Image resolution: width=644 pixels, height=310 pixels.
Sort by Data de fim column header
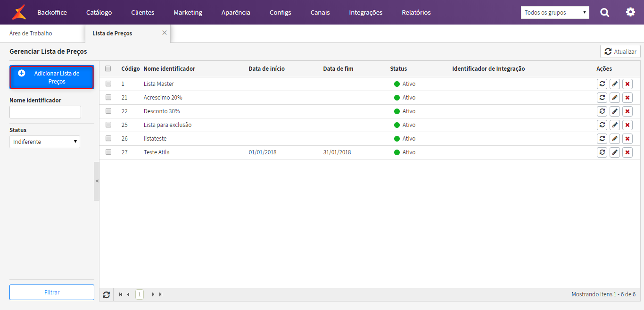tap(338, 69)
